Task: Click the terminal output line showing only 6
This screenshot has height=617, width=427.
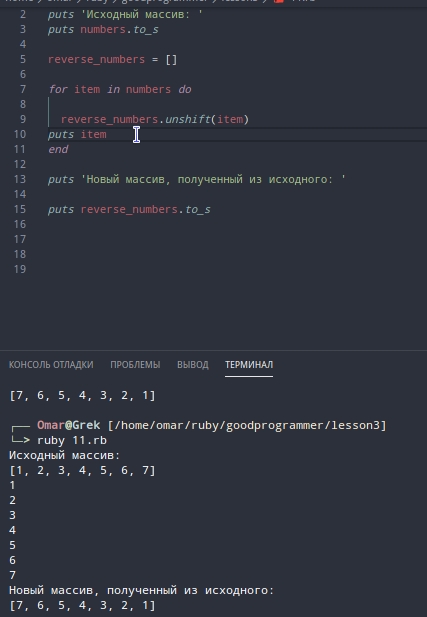Action: (x=12, y=560)
